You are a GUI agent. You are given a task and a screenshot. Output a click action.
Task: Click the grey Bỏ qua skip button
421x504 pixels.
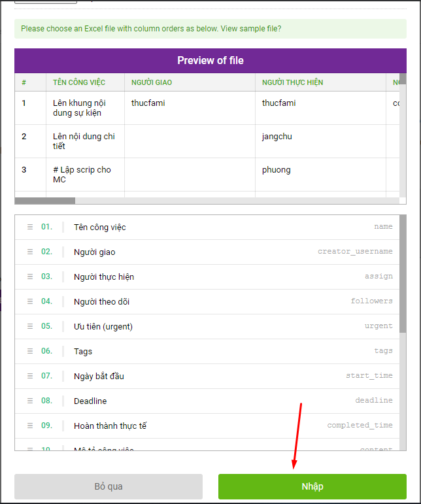(109, 486)
